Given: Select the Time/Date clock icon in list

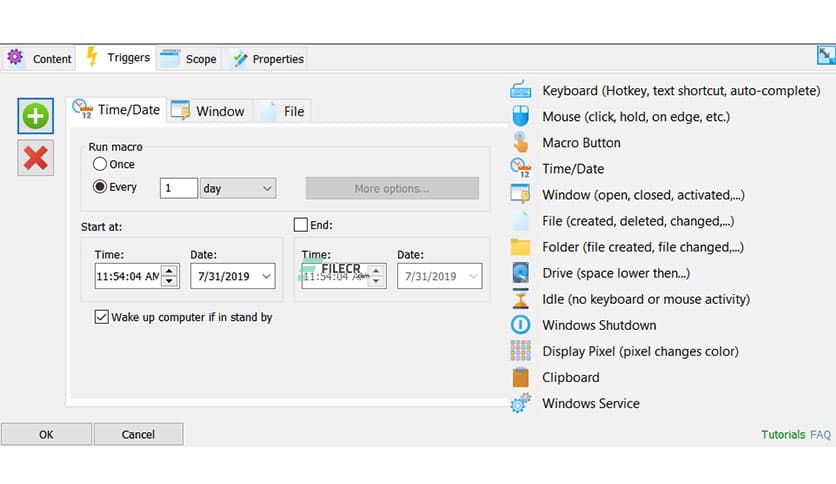Looking at the screenshot, I should [520, 168].
